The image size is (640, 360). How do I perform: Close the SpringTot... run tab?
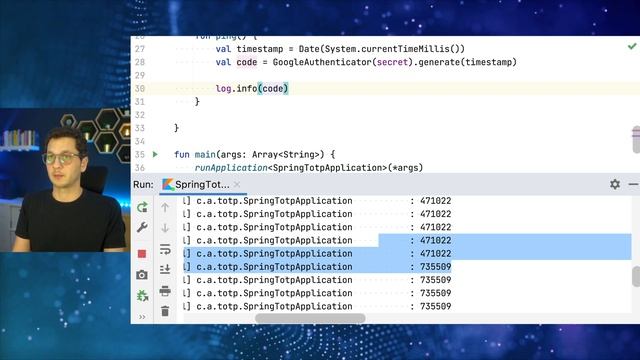(237, 184)
